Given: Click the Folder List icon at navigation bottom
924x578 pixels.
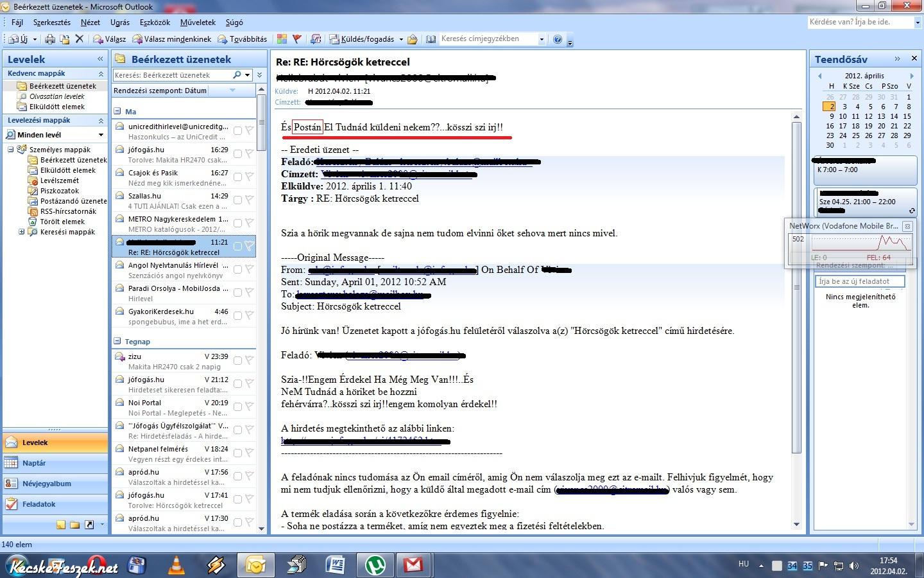Looking at the screenshot, I should click(x=75, y=525).
